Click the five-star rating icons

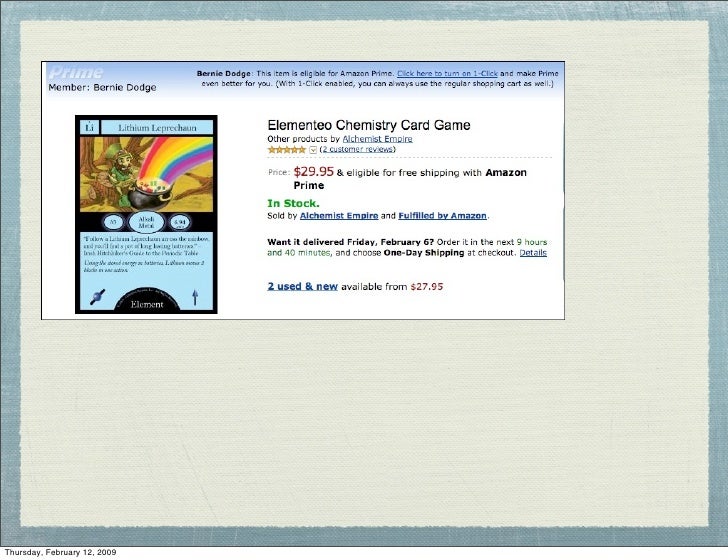pyautogui.click(x=287, y=150)
